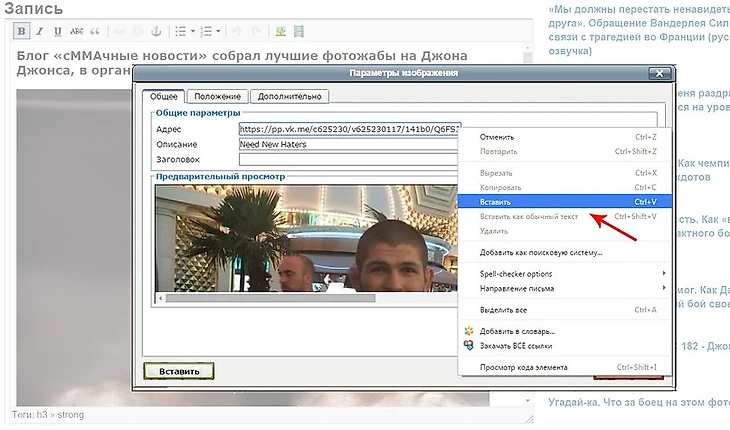Open bulleted list style dropdown arrow

192,31
